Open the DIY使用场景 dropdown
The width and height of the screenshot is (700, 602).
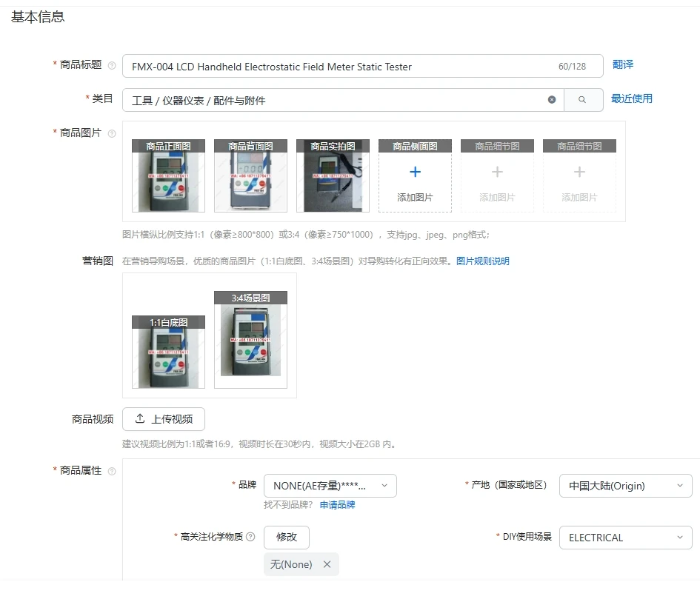pyautogui.click(x=625, y=538)
